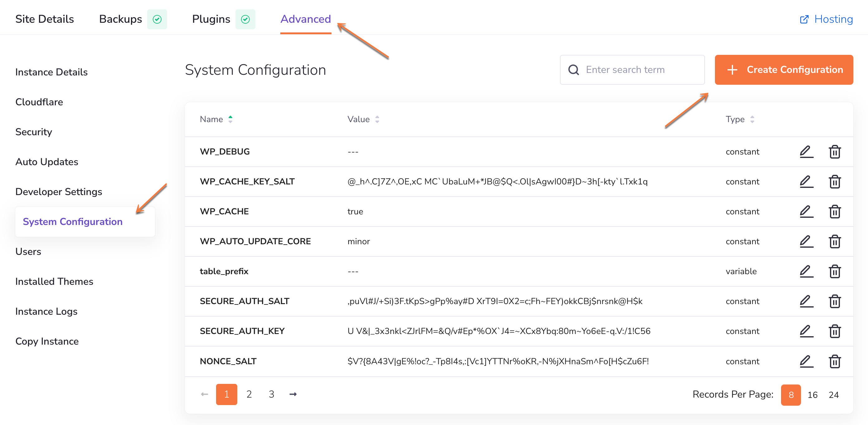Switch to the Backups tab
The image size is (868, 425).
121,19
